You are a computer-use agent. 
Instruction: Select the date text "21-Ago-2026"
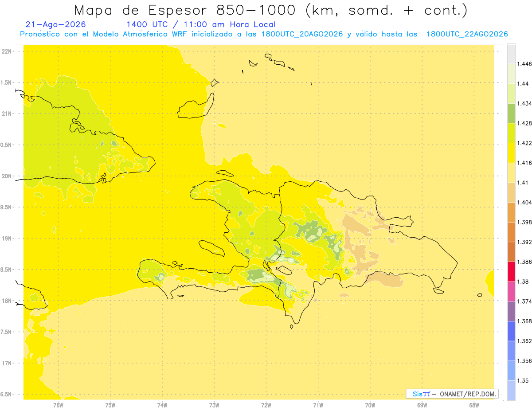pos(56,25)
